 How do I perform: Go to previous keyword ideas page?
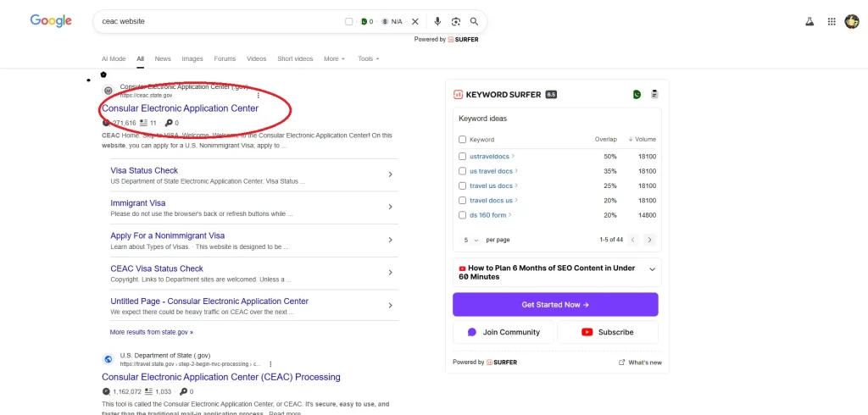point(633,241)
